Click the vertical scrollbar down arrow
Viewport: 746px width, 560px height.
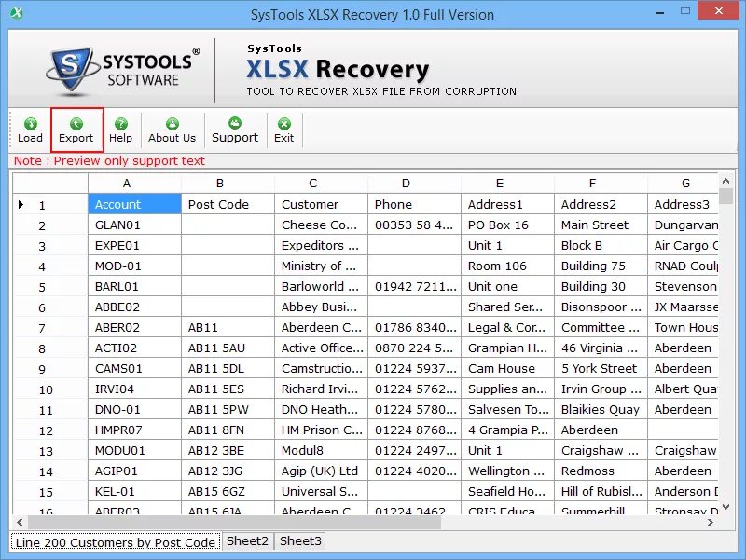pos(725,507)
